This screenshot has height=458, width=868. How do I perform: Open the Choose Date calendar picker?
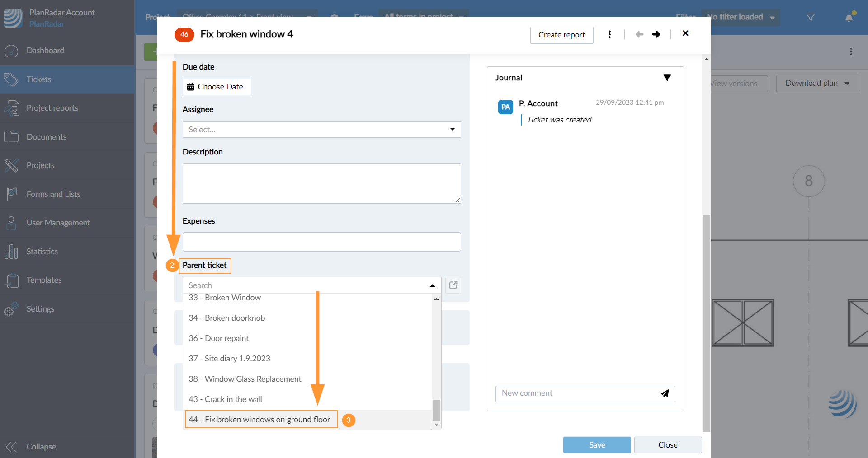pyautogui.click(x=217, y=87)
